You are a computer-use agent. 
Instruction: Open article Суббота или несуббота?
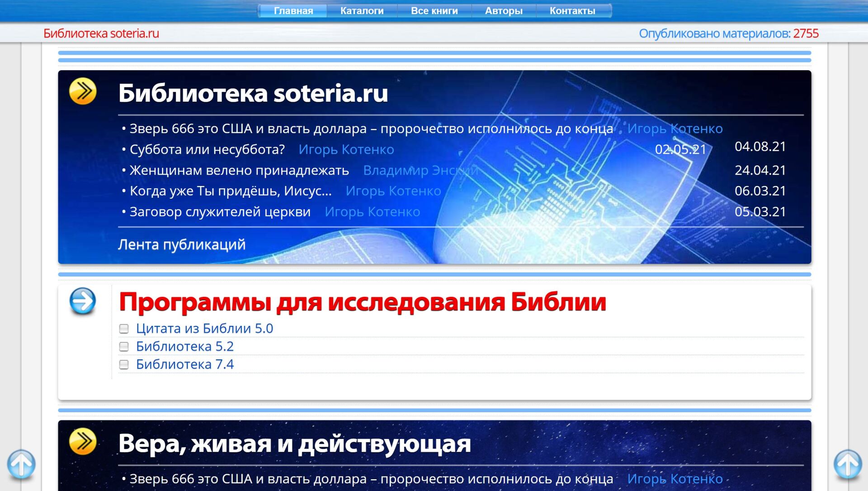207,149
